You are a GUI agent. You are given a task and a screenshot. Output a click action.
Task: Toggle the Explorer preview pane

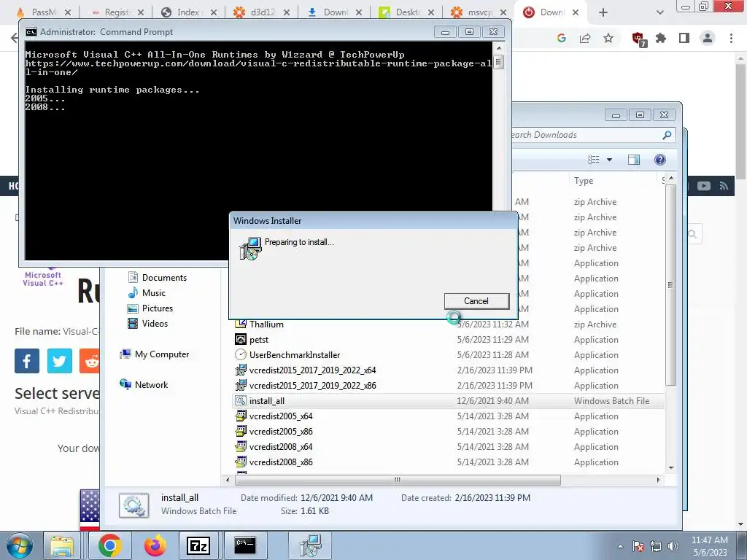(634, 160)
